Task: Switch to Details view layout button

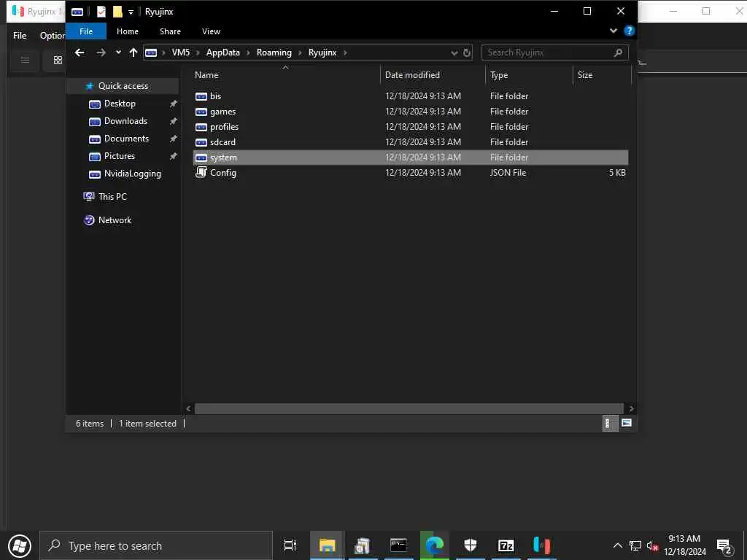Action: pyautogui.click(x=609, y=424)
